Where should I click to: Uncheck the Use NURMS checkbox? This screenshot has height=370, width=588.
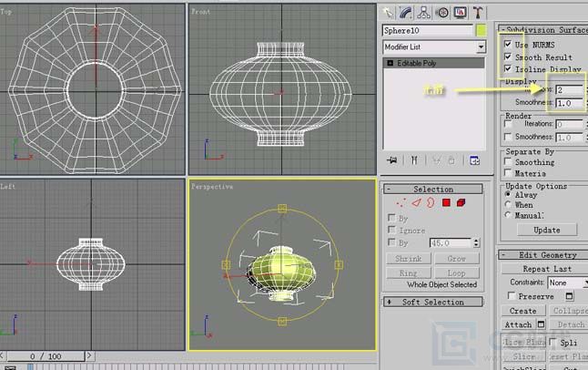coord(508,44)
